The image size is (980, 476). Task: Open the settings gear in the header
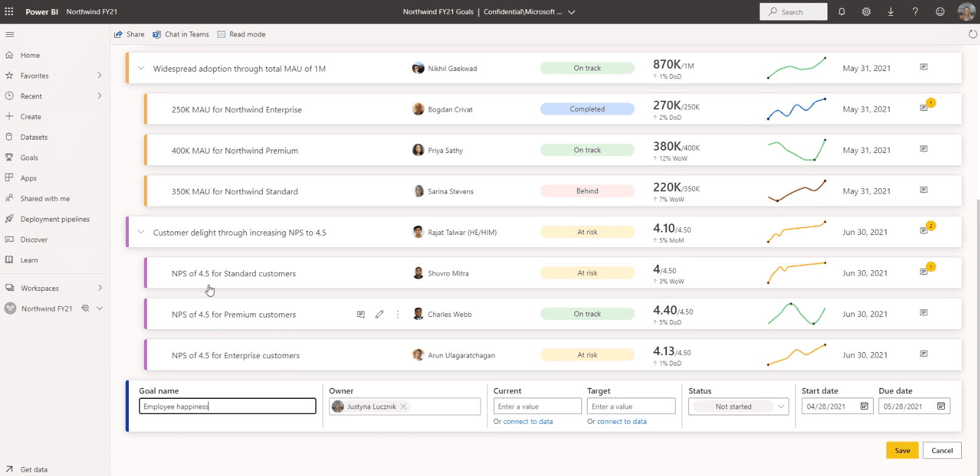[866, 12]
